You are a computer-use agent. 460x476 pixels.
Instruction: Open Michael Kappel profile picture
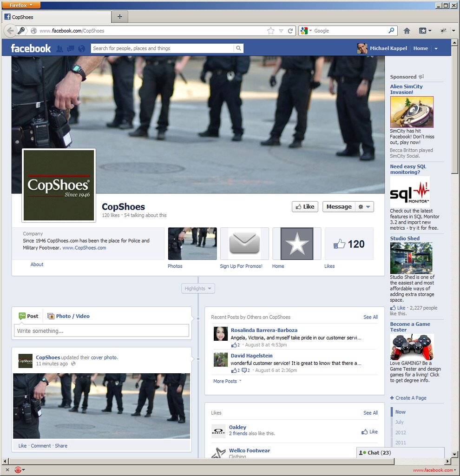pyautogui.click(x=362, y=48)
